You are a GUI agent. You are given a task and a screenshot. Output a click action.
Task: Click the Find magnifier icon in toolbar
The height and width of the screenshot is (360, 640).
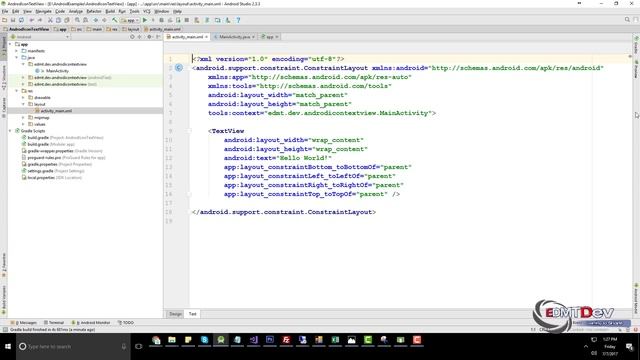click(77, 20)
